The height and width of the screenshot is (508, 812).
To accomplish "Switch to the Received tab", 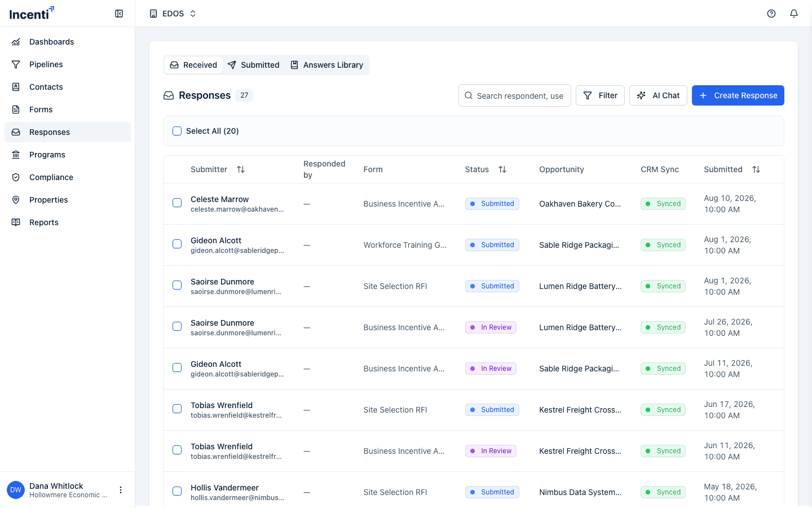I will click(x=193, y=65).
